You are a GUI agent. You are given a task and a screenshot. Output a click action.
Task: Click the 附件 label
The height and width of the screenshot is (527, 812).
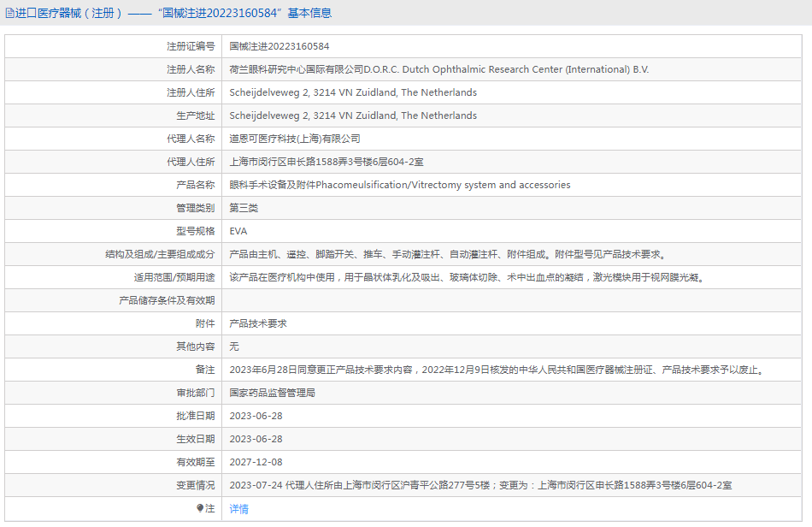point(205,323)
